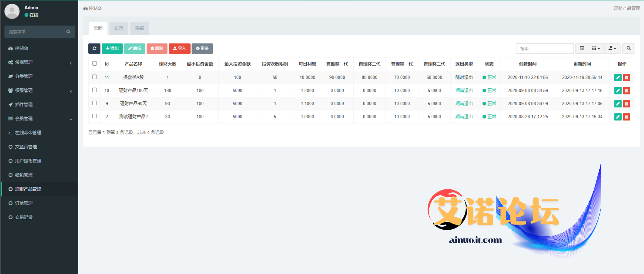Edit the 理财产品90天 row

[x=618, y=104]
